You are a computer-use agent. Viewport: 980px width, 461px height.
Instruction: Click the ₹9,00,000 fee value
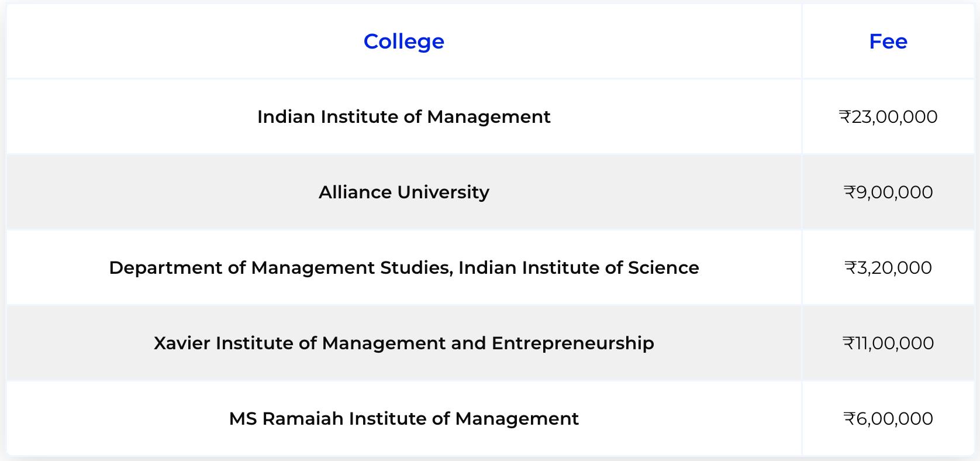(888, 192)
